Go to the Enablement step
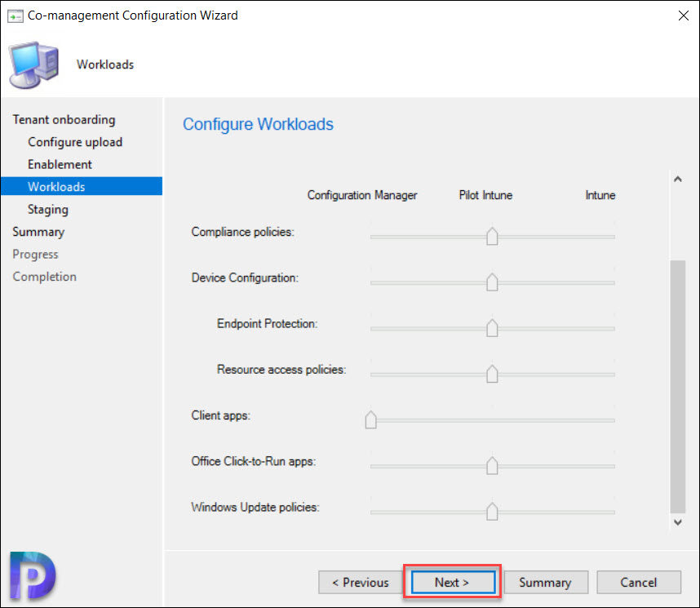The image size is (700, 608). coord(60,164)
